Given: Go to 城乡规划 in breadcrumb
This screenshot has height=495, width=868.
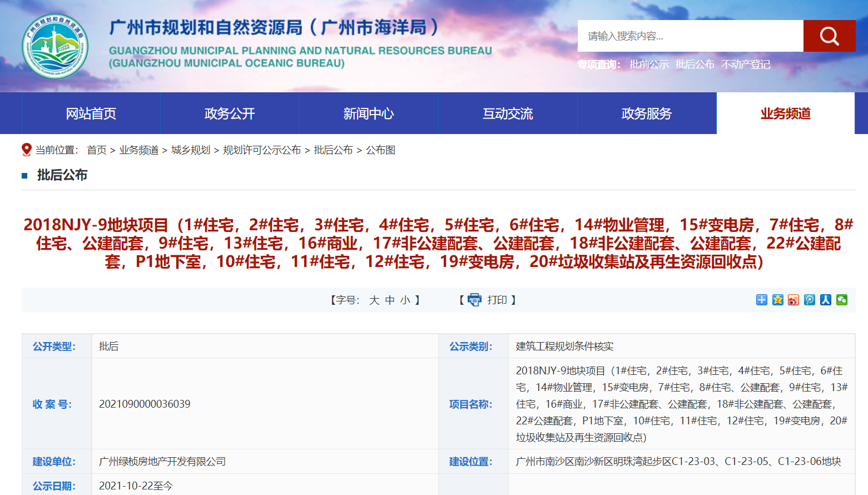Looking at the screenshot, I should coord(191,150).
